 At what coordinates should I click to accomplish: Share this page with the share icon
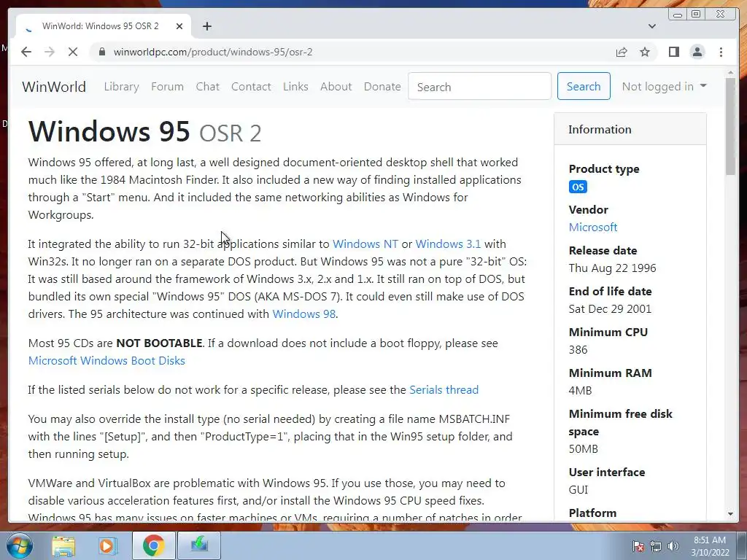click(622, 52)
